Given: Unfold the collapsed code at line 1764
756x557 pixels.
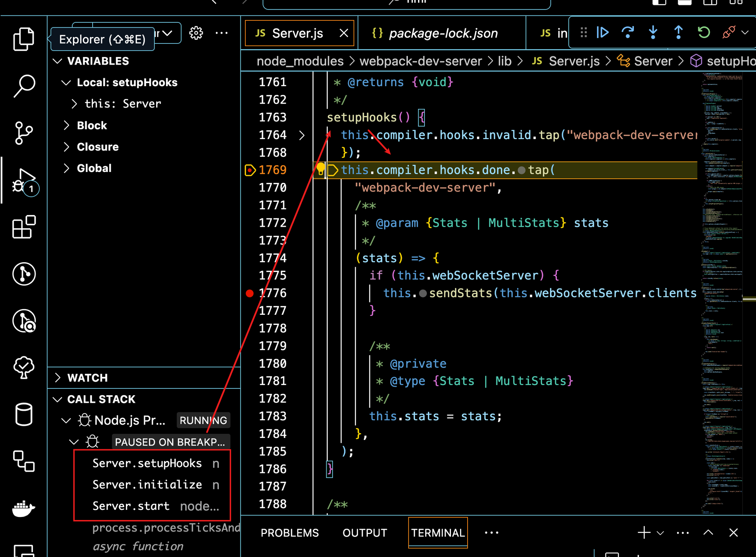Looking at the screenshot, I should click(x=302, y=135).
